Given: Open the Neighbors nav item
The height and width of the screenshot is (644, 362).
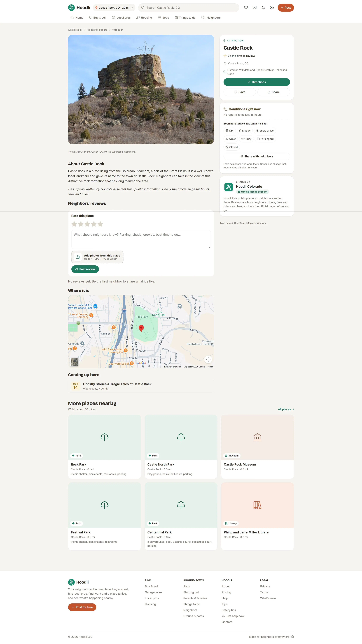Looking at the screenshot, I should [211, 18].
